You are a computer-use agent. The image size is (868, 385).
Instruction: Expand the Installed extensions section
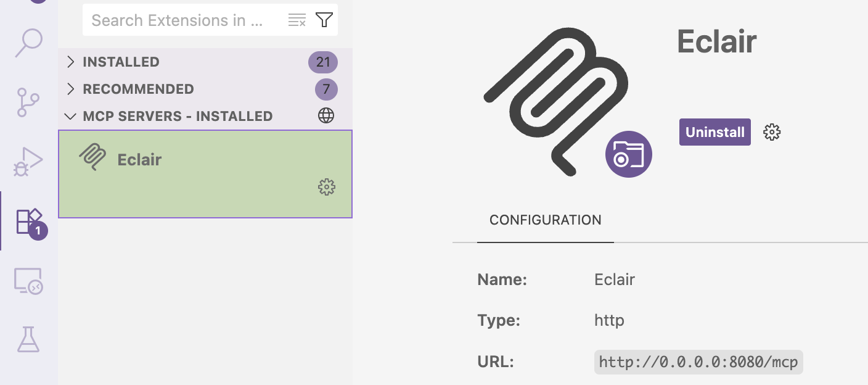coord(121,62)
